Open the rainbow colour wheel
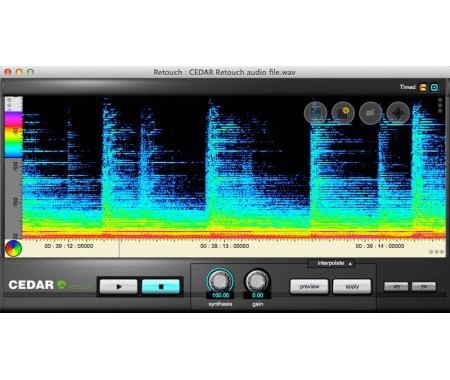 point(13,249)
